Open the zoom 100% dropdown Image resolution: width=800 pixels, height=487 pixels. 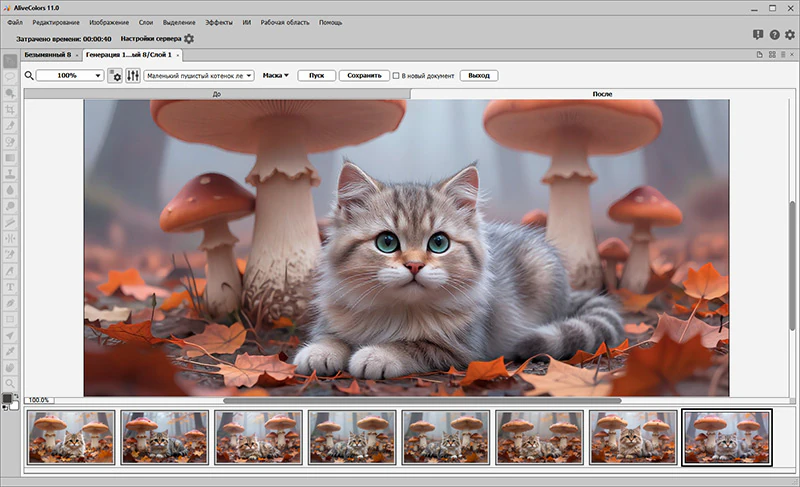pyautogui.click(x=70, y=75)
